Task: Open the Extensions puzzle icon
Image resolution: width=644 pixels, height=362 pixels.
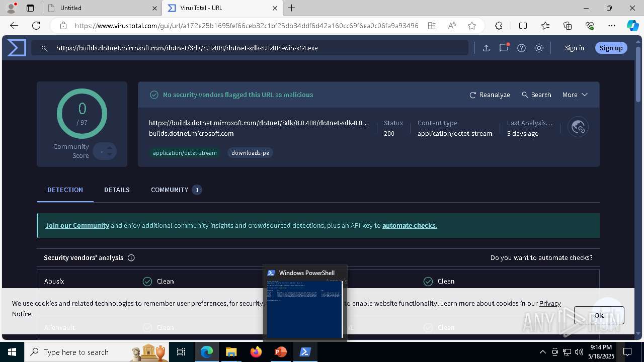Action: tap(499, 26)
